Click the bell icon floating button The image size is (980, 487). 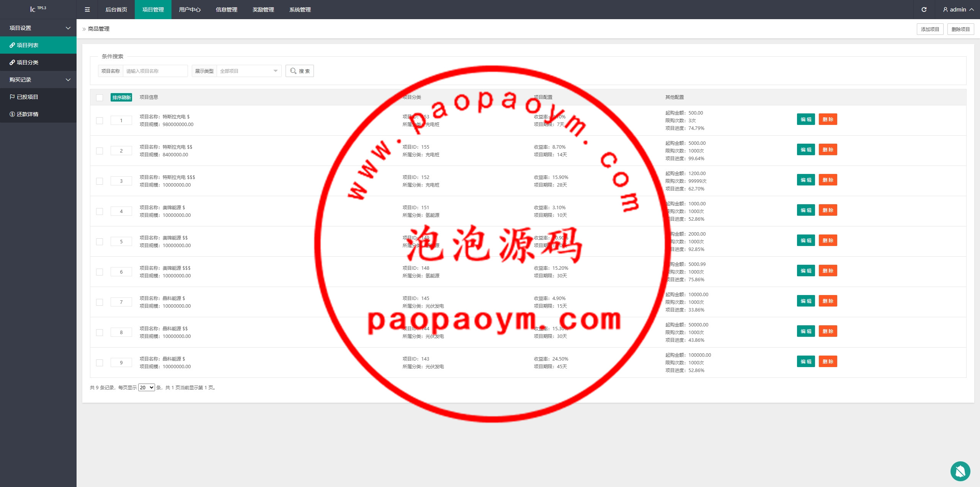960,471
